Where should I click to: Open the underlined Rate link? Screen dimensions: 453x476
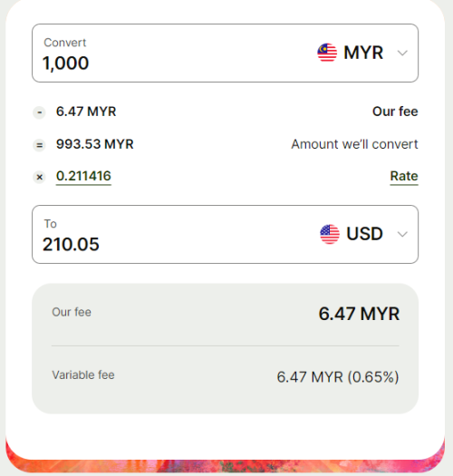coord(404,177)
